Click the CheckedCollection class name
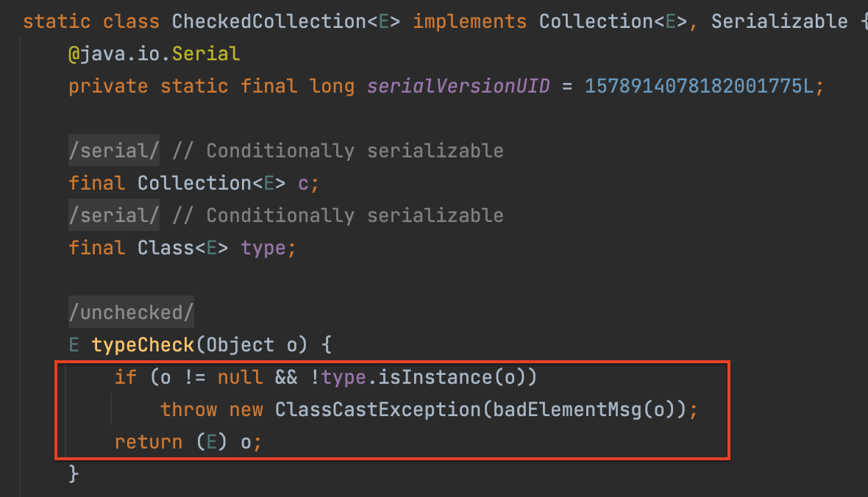This screenshot has height=497, width=868. [268, 21]
